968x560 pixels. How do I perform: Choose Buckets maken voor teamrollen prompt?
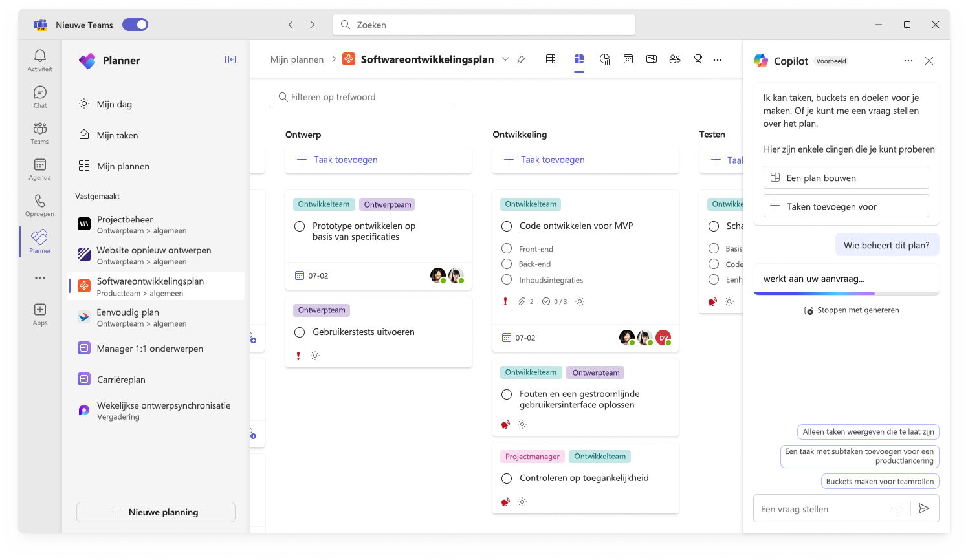pyautogui.click(x=880, y=481)
